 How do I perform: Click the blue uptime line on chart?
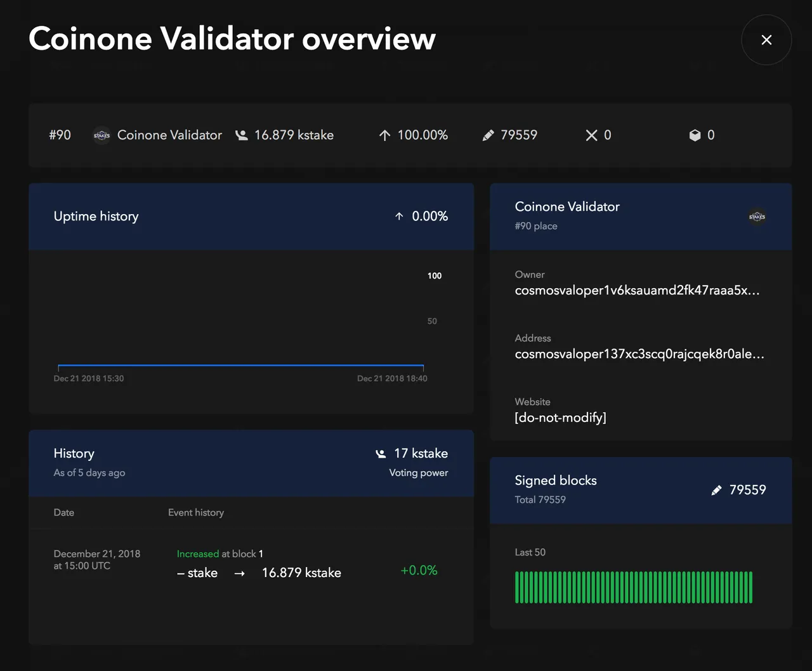pos(240,366)
